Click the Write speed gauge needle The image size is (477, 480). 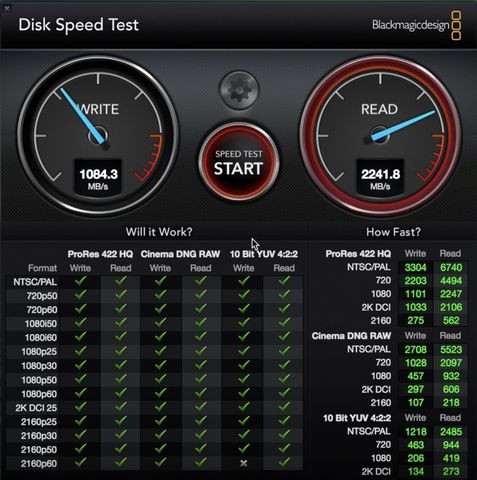(82, 116)
